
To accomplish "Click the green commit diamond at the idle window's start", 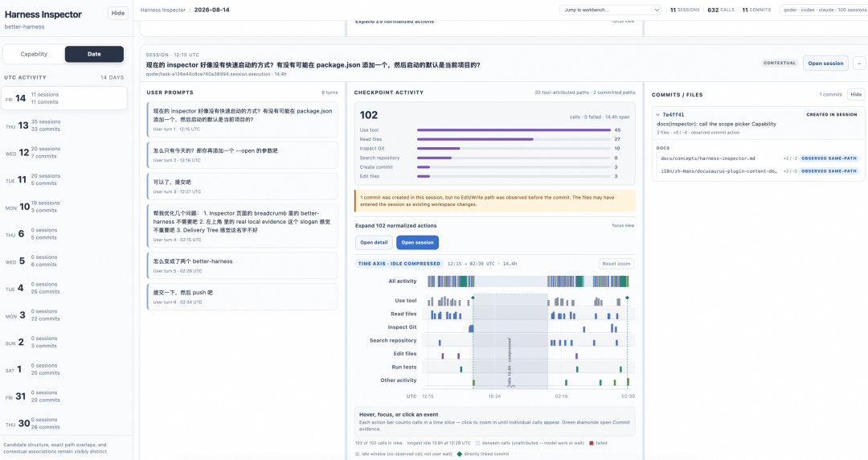I will click(473, 298).
